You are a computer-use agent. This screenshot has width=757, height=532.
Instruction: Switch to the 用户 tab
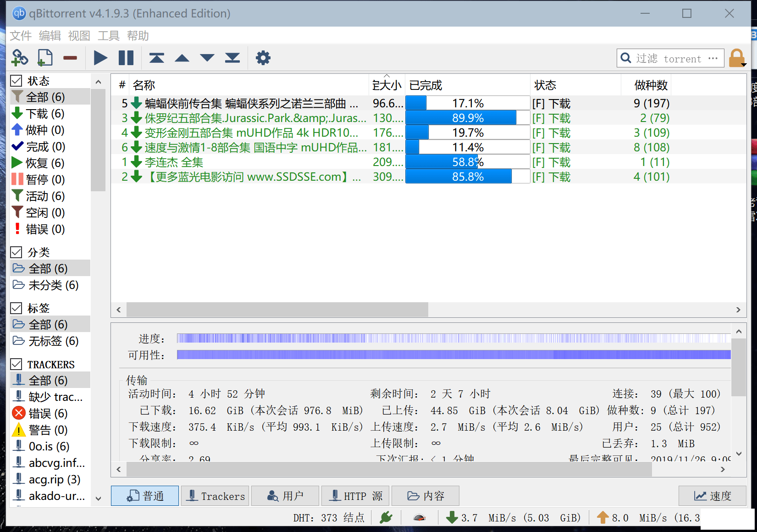point(285,496)
